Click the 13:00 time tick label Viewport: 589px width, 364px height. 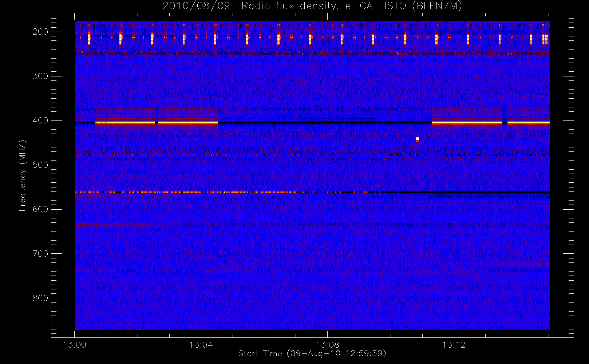(x=75, y=345)
